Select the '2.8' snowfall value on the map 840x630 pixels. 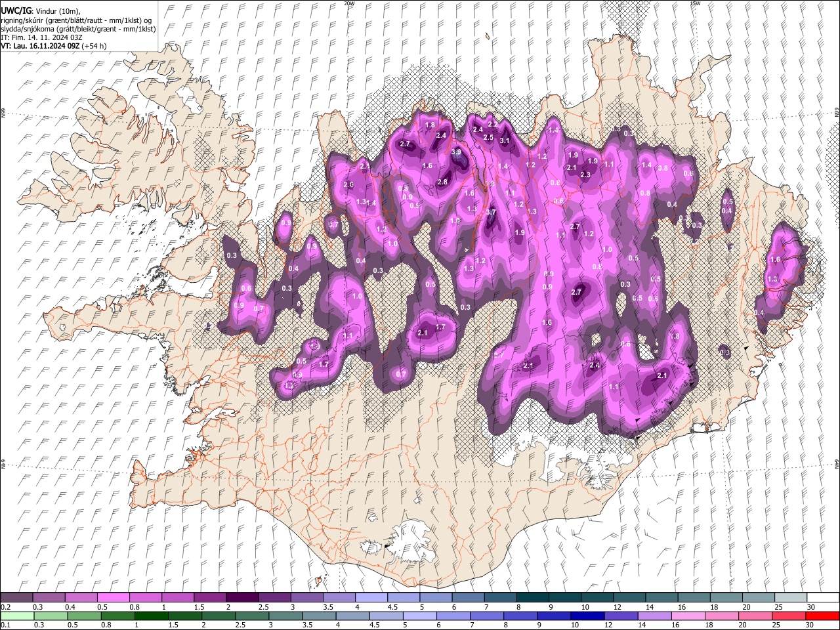pos(442,182)
